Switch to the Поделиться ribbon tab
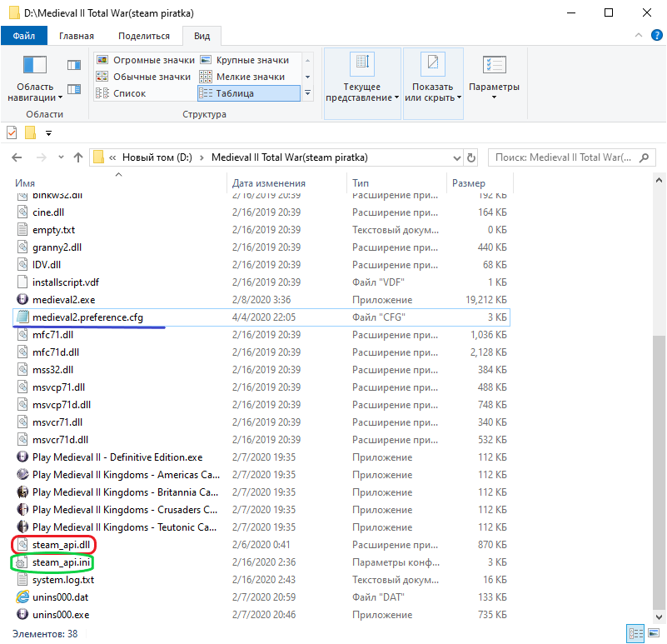667x644 pixels. (x=144, y=36)
